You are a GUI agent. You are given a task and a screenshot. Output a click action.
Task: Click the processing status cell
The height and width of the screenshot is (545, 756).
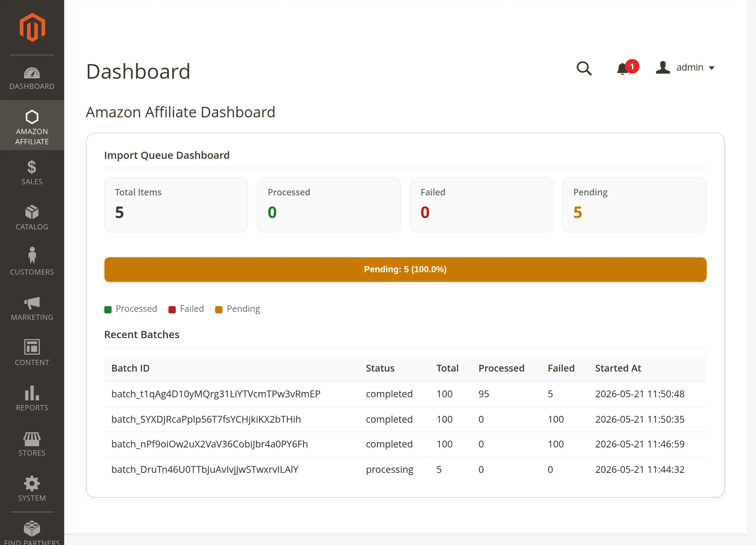389,470
